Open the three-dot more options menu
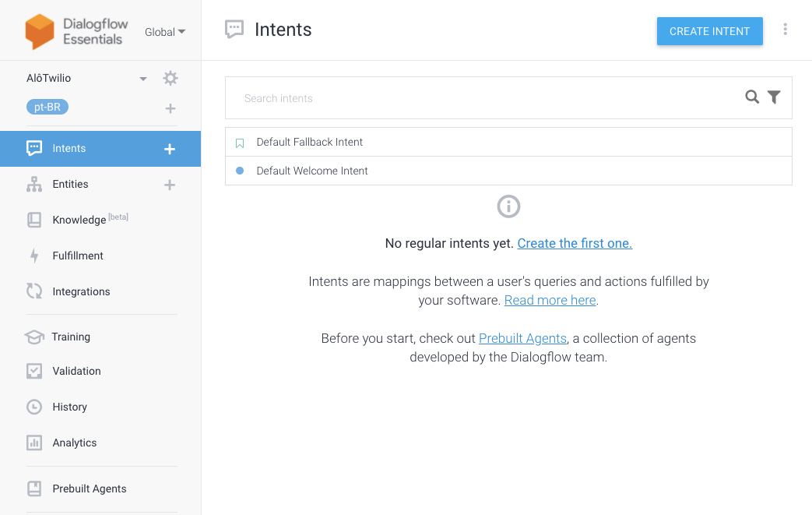The image size is (812, 515). [x=785, y=30]
